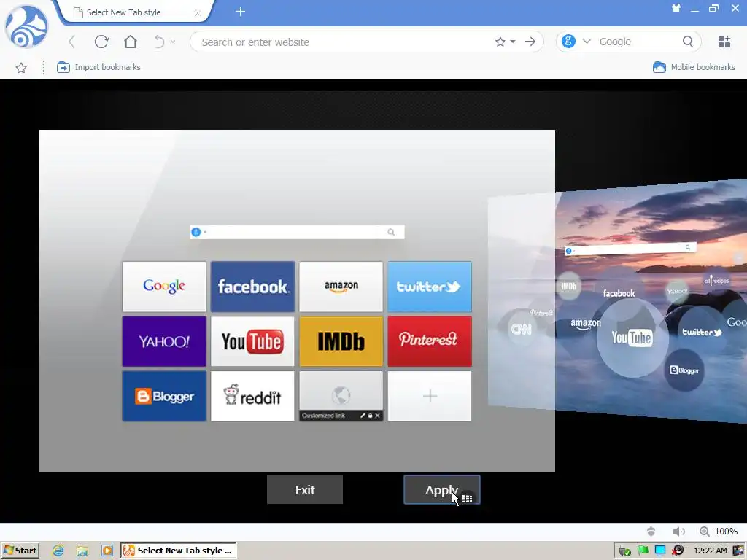Click edit pencil on Customized link tile
Screen dimensions: 747x560
click(363, 416)
